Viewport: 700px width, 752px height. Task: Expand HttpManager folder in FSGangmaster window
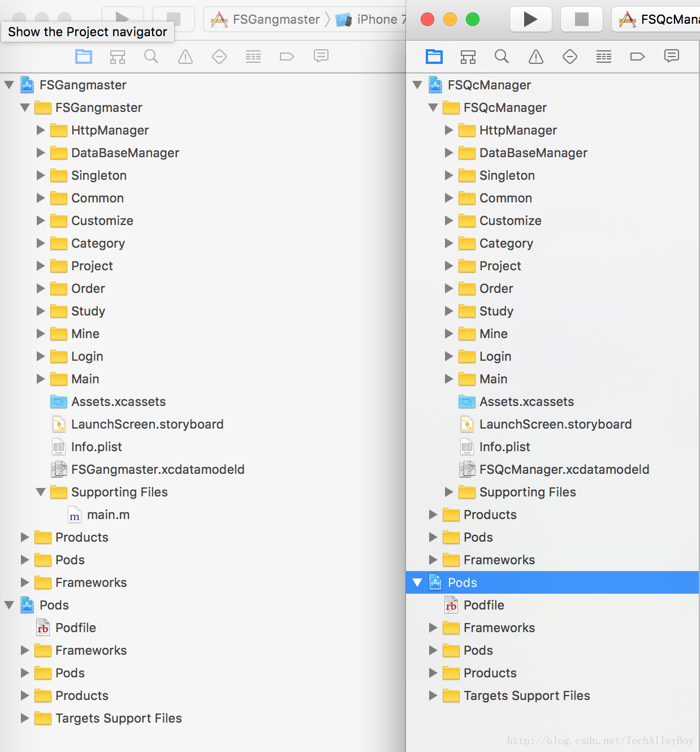tap(41, 130)
